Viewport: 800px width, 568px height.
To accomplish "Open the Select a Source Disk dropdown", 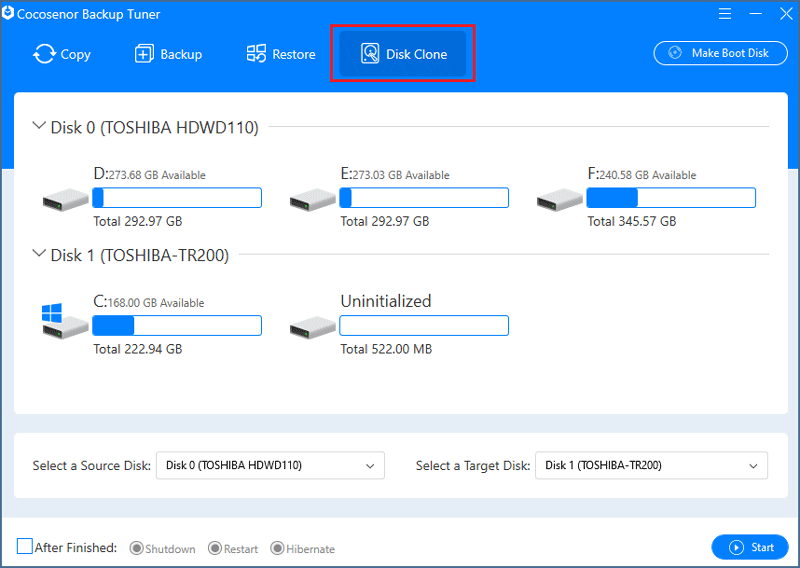I will tap(270, 465).
